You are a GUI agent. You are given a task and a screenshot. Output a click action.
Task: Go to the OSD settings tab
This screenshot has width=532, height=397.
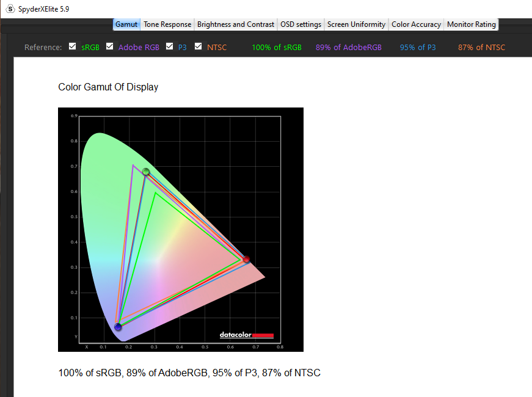coord(301,24)
